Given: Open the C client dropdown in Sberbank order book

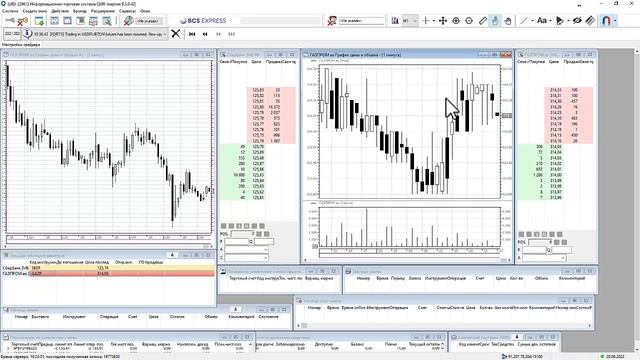Looking at the screenshot, I should point(247,258).
